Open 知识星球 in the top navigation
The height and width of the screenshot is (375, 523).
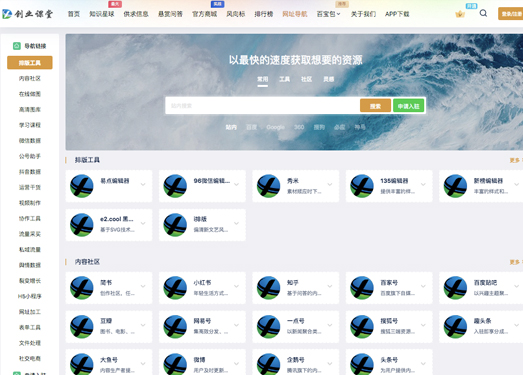point(102,14)
